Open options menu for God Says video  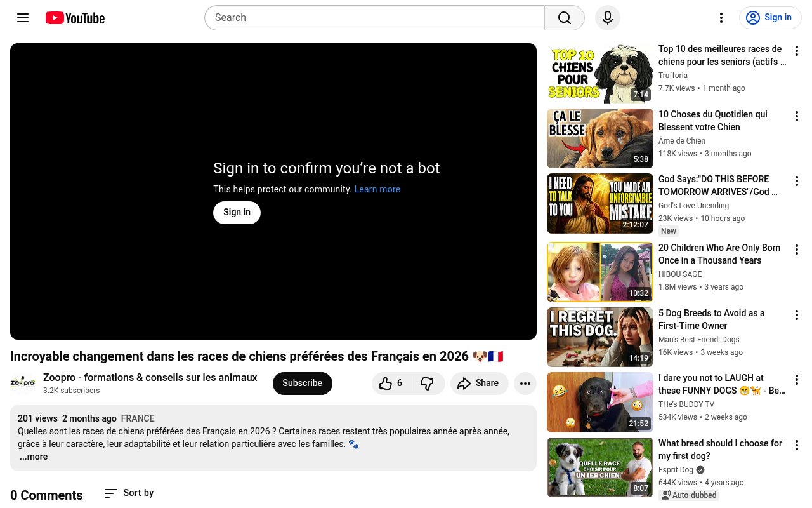coord(797,181)
